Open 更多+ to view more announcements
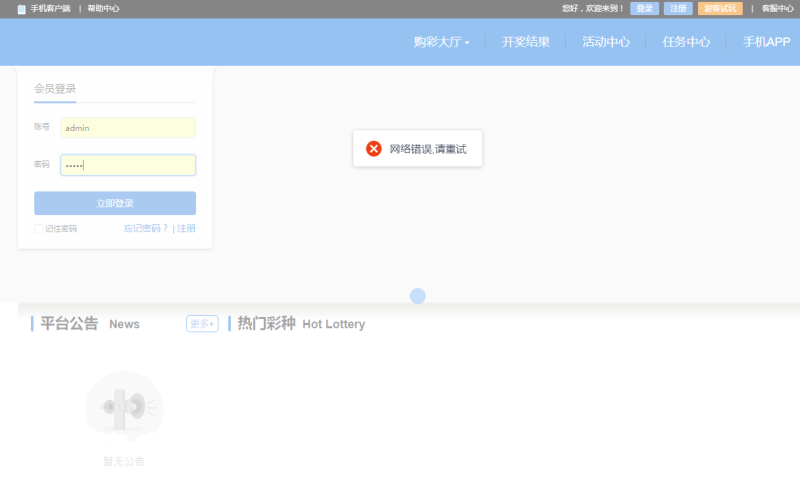800x494 pixels. pyautogui.click(x=202, y=324)
